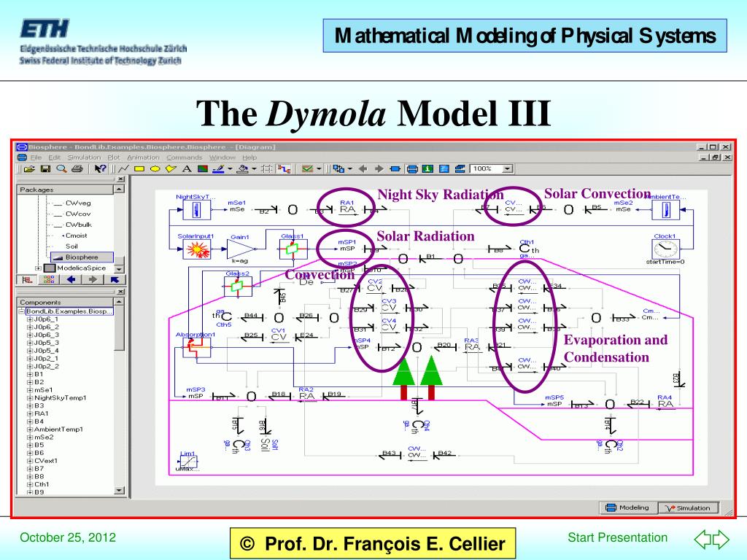The width and height of the screenshot is (747, 560).
Task: Click the Line style pen icon
Action: click(x=218, y=168)
